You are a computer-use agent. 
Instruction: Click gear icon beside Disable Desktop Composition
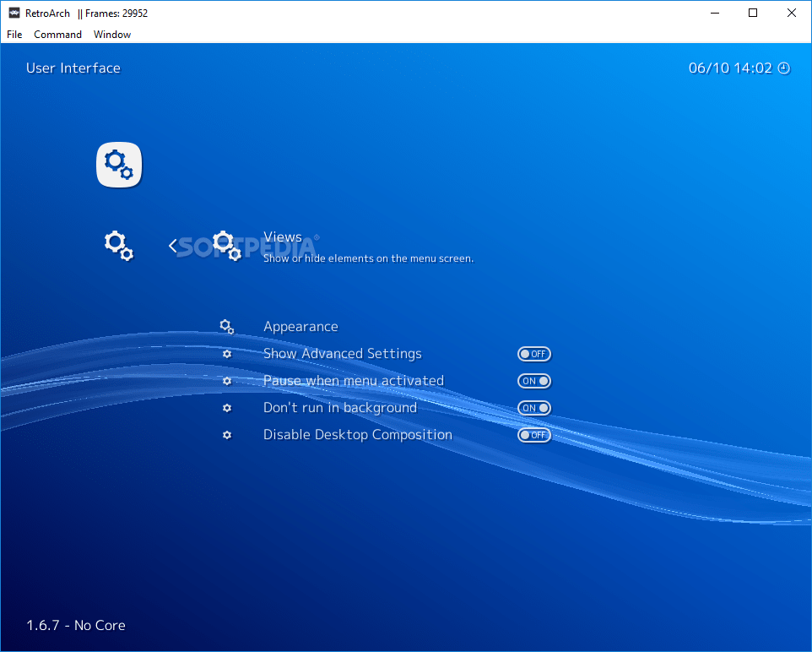point(227,435)
